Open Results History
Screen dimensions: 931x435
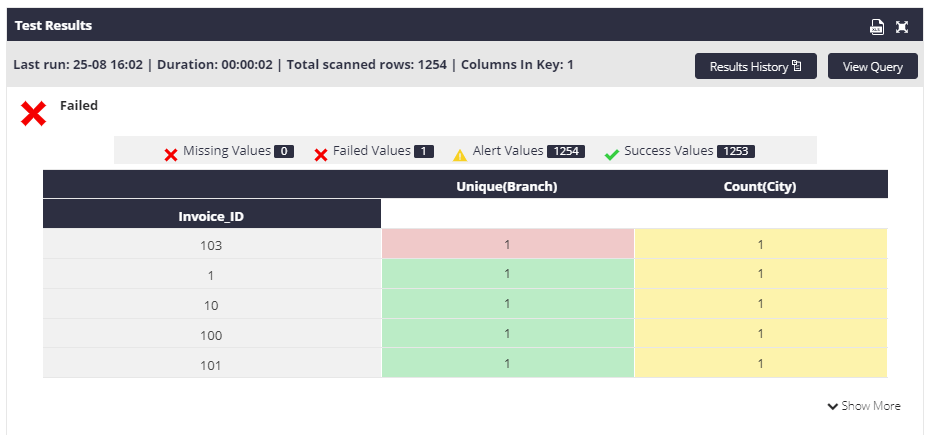(x=756, y=66)
